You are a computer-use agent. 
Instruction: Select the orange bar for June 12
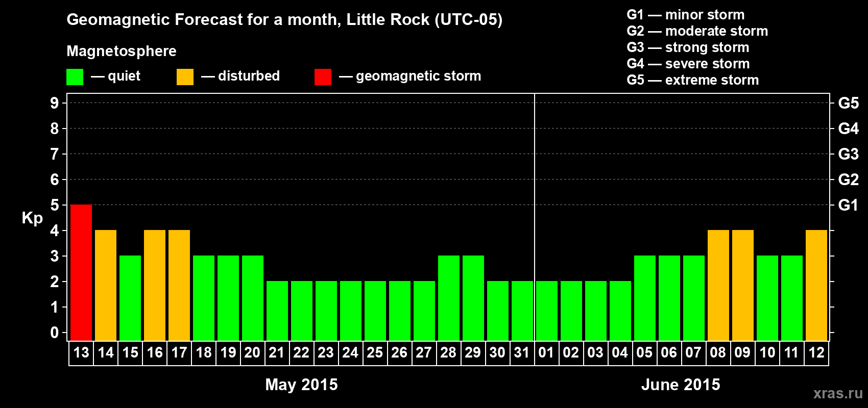pos(816,286)
